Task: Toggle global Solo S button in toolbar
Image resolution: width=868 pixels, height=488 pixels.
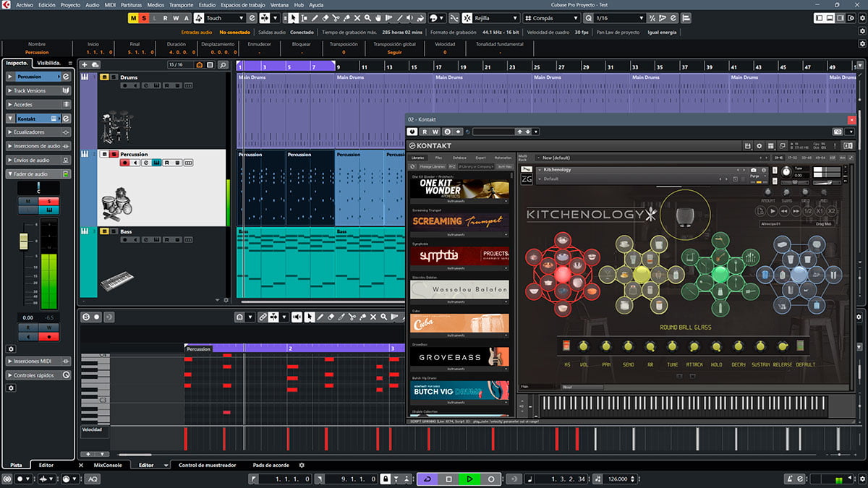Action: (x=144, y=18)
